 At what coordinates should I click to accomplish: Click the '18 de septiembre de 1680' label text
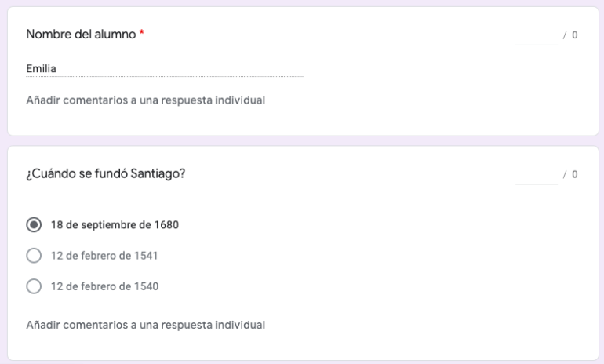(x=115, y=225)
